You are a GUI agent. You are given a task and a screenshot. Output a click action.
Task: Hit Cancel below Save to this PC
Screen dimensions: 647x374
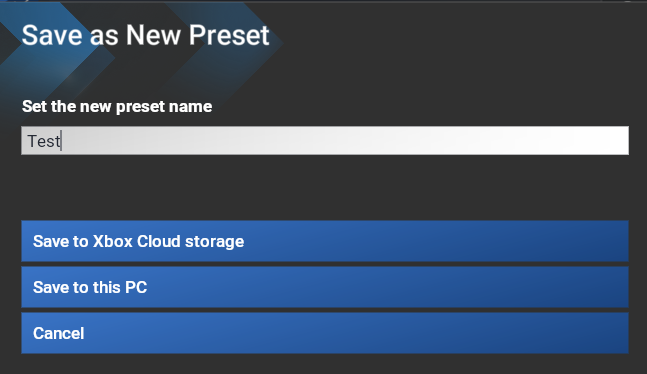(x=325, y=333)
